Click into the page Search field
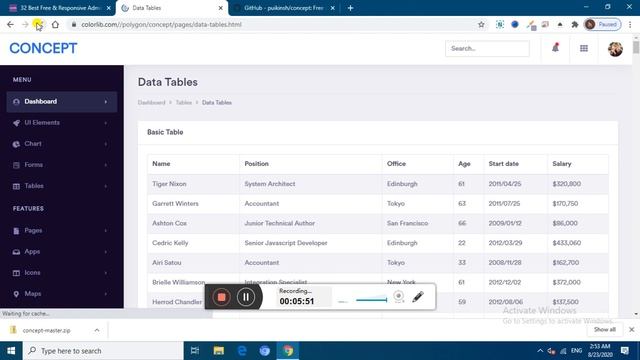The height and width of the screenshot is (360, 640). [487, 49]
